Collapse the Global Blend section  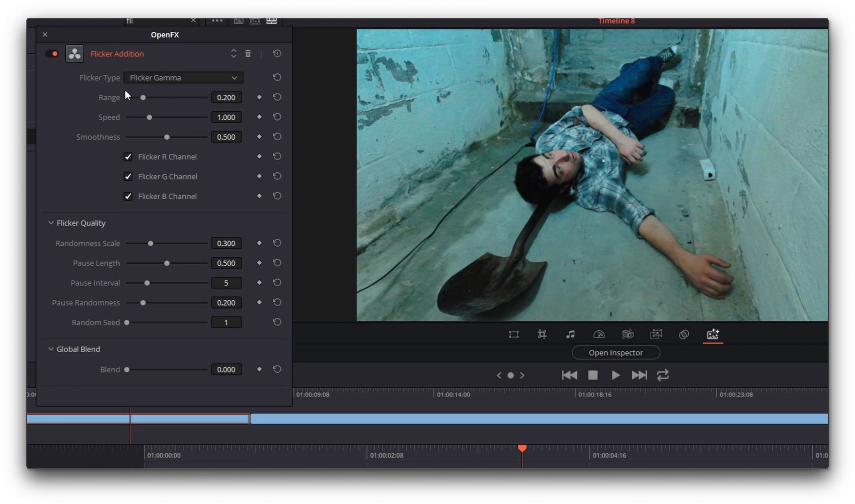tap(51, 349)
